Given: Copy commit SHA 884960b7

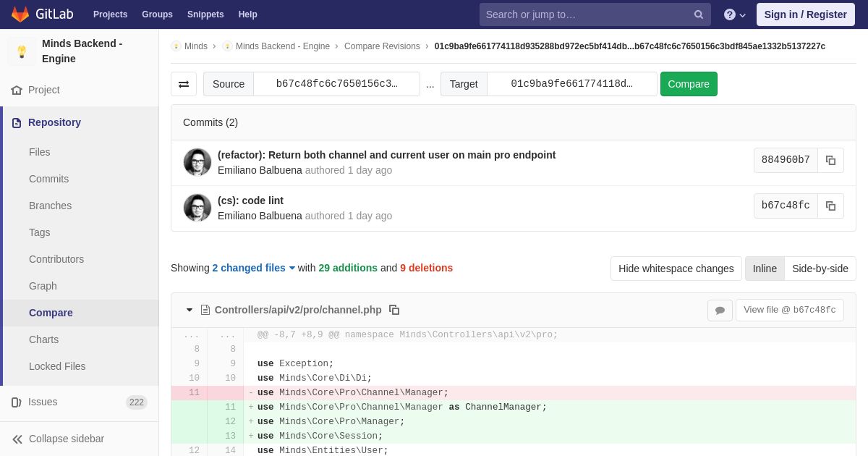Looking at the screenshot, I should (x=830, y=161).
